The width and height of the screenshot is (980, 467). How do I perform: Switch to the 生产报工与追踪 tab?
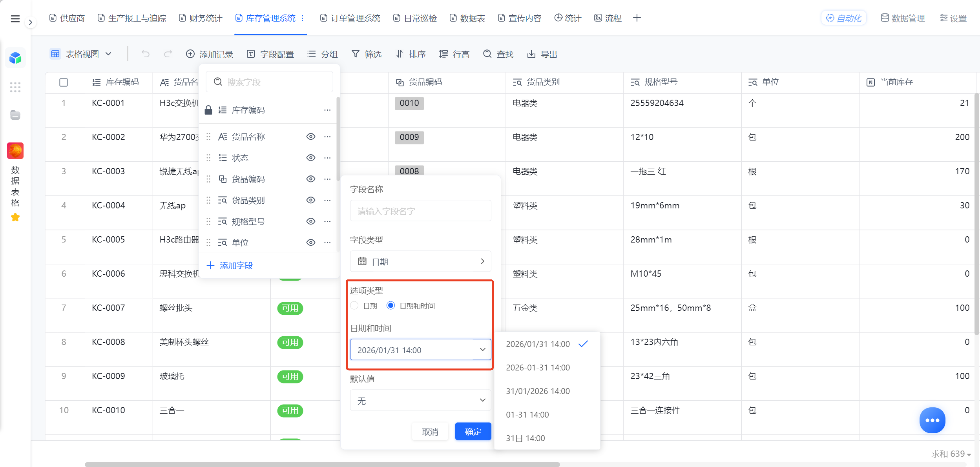[x=132, y=18]
